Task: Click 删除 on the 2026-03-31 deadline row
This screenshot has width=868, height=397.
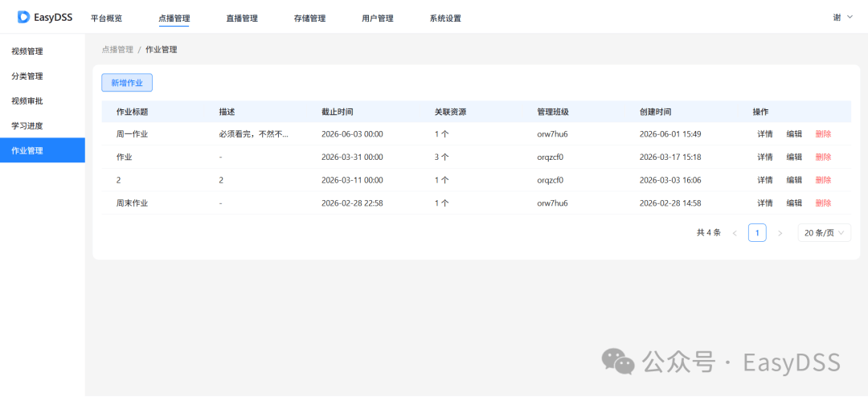Action: 823,158
